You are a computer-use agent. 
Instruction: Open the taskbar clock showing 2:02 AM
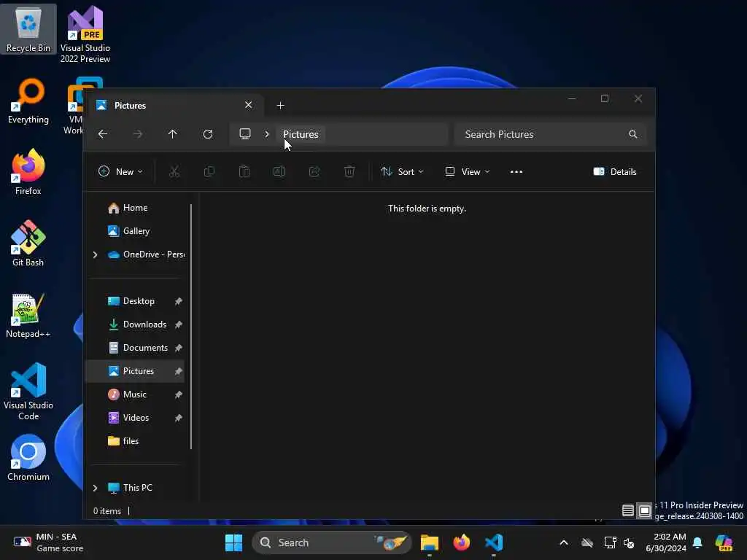tap(665, 542)
